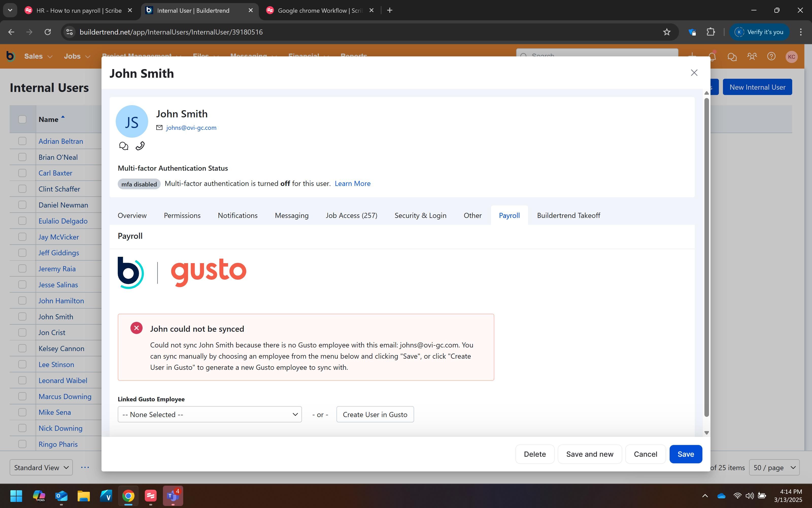The image size is (812, 508).
Task: Open the Scribe app in the taskbar
Action: pyautogui.click(x=151, y=496)
